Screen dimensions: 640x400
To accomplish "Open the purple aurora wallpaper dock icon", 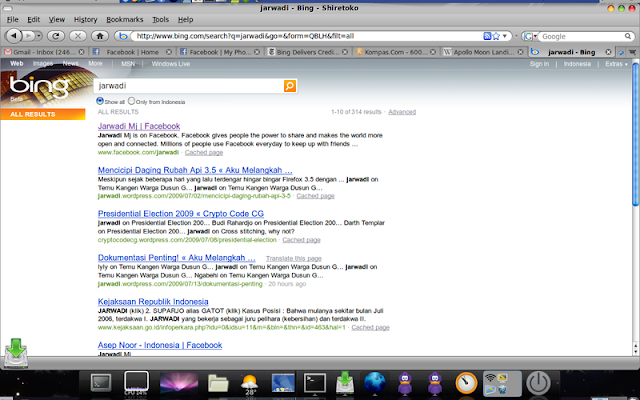I will (x=179, y=383).
